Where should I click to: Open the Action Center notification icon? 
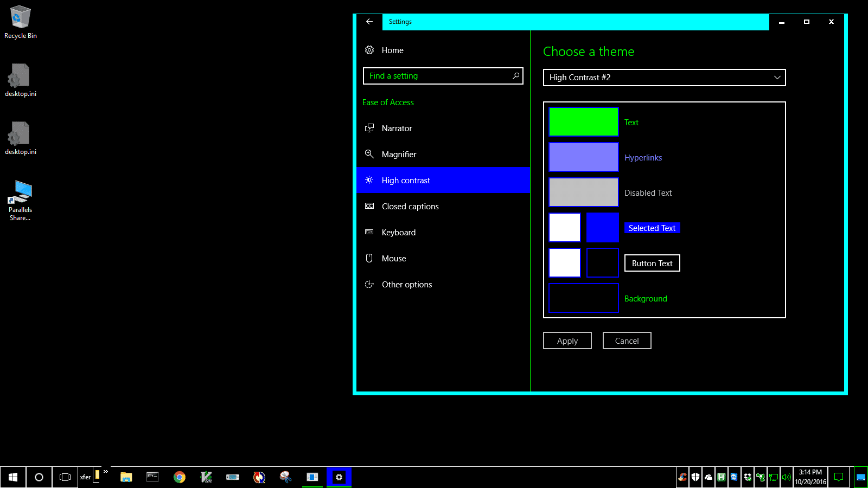[838, 477]
